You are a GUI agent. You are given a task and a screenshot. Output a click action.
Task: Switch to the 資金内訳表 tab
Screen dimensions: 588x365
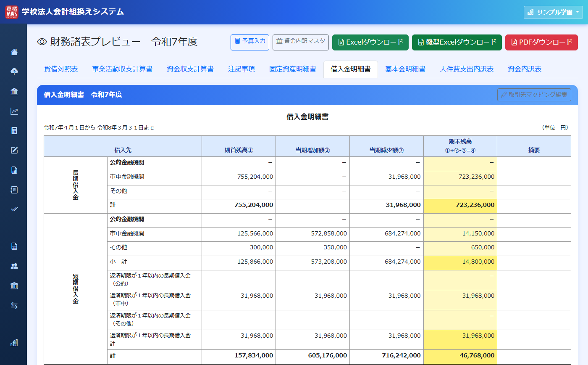[x=525, y=69]
